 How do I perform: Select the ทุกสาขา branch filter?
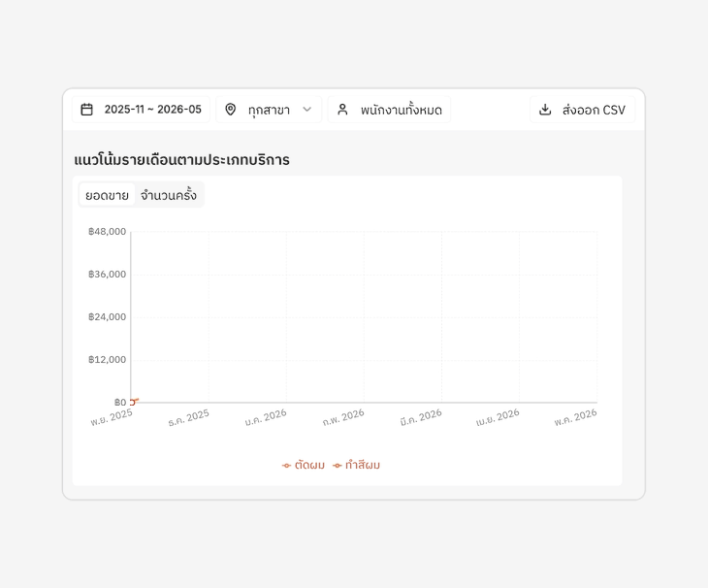click(x=269, y=110)
